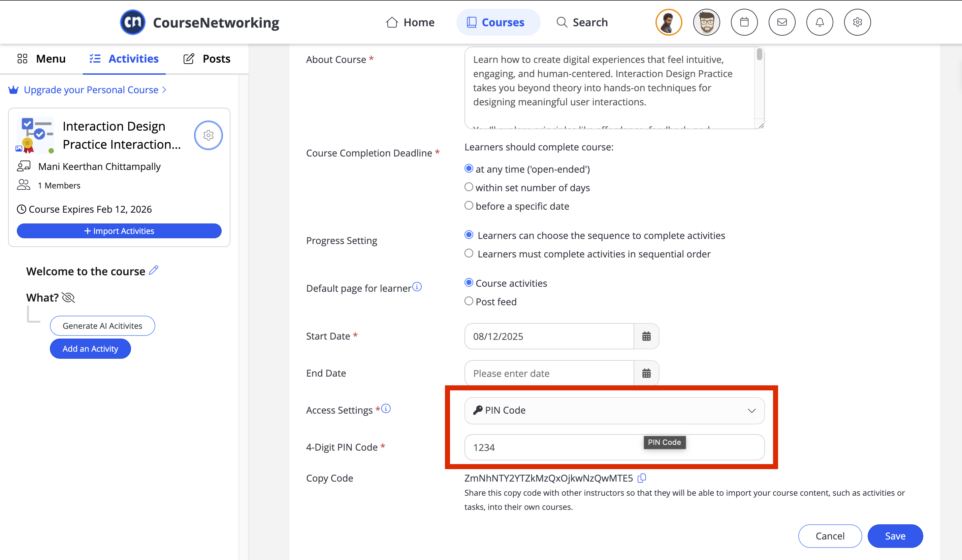
Task: Open the Access Settings PIN Code dropdown
Action: coord(614,411)
